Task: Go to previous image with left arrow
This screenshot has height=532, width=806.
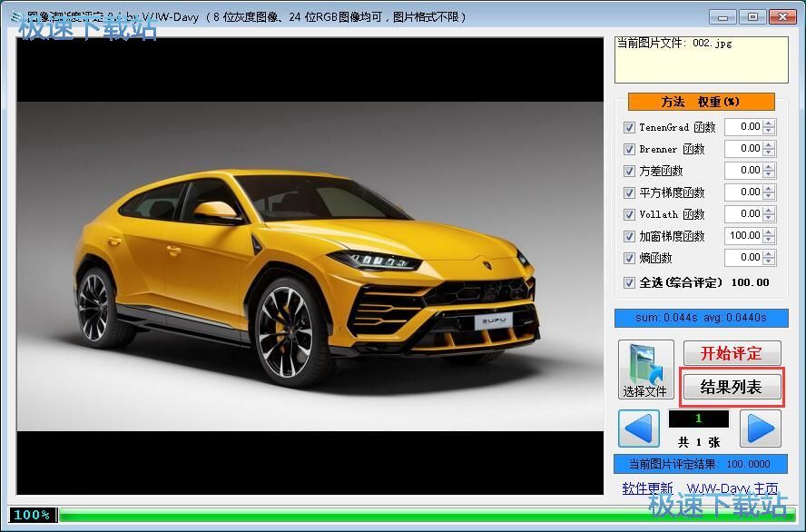Action: 639,429
